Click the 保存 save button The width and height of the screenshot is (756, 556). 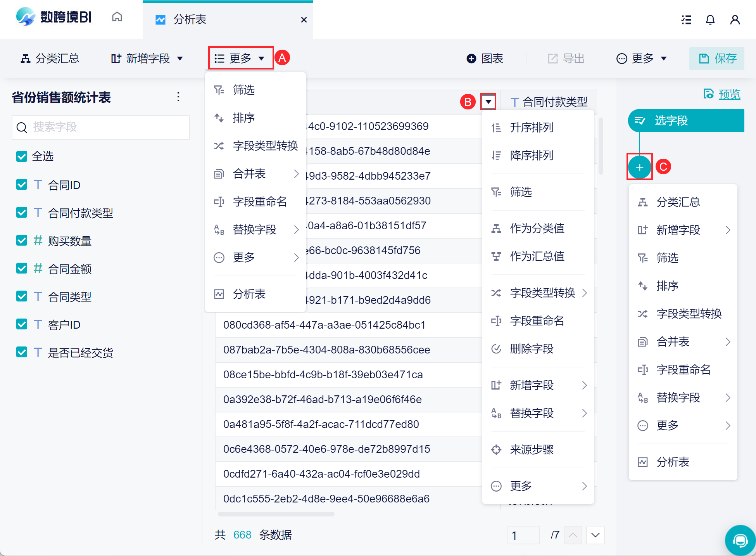pyautogui.click(x=717, y=59)
